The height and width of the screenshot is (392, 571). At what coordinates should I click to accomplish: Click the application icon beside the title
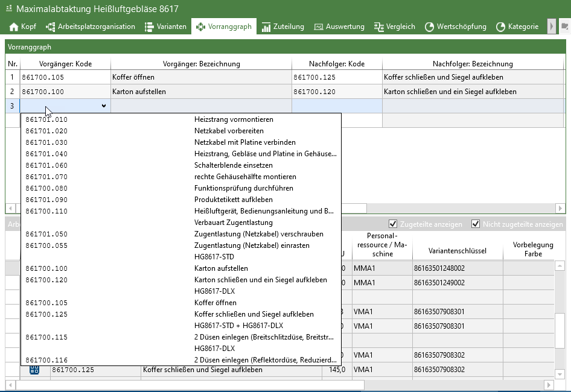pos(9,8)
